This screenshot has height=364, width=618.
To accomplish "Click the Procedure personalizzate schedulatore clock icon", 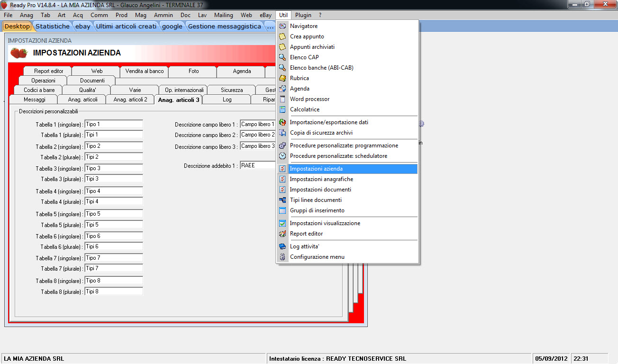I will (282, 156).
